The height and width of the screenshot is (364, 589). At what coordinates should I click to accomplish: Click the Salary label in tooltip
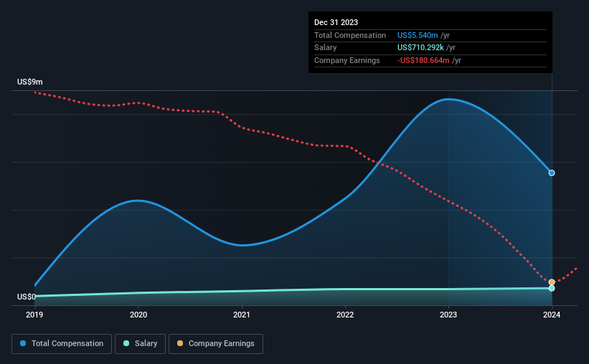tap(325, 48)
